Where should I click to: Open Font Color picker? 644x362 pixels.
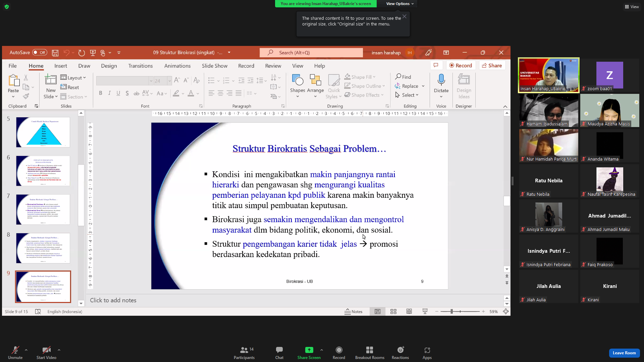191,93
